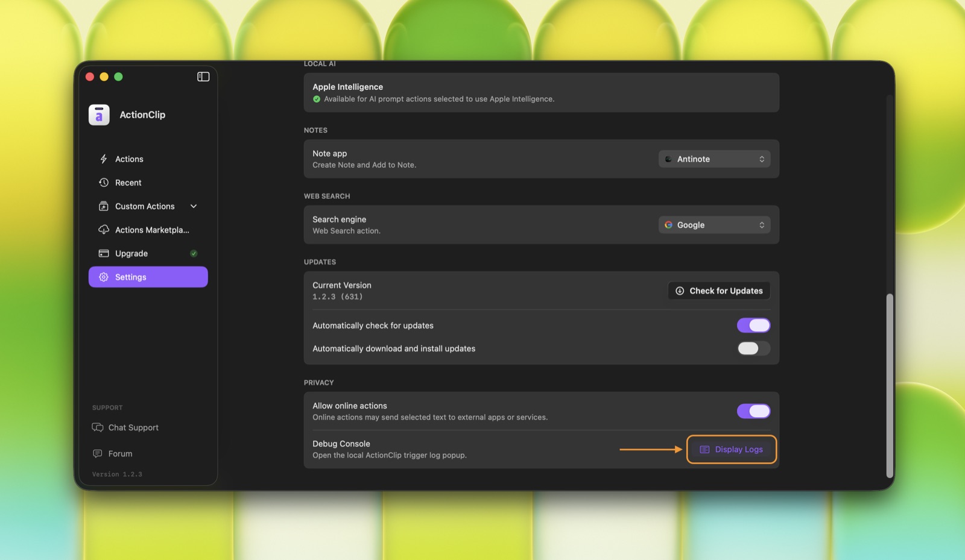Select the Settings sidebar item
The image size is (965, 560).
(x=148, y=277)
